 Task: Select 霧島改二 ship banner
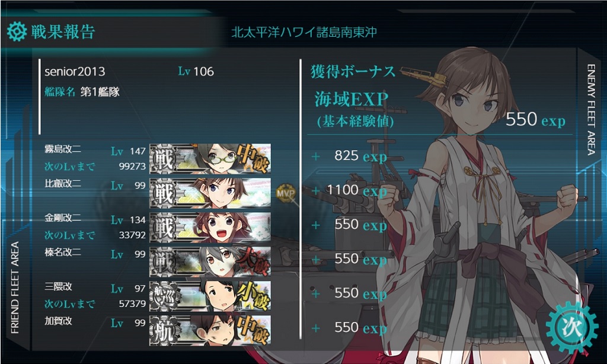(210, 158)
